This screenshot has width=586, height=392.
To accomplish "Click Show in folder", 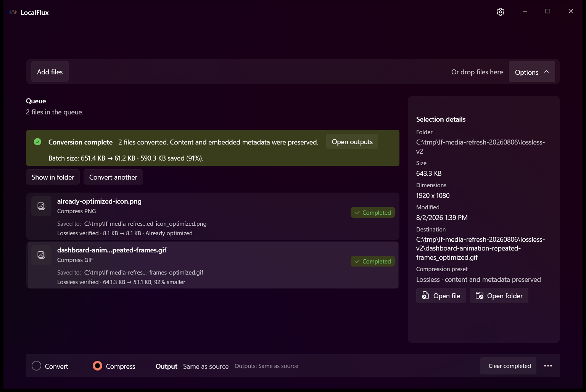I will (53, 177).
